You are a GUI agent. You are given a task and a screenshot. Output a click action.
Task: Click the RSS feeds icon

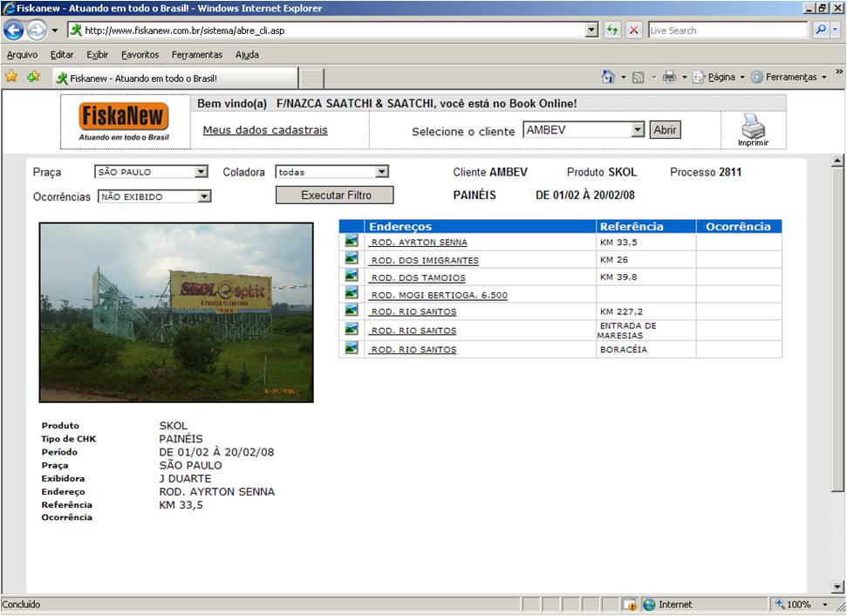(x=638, y=78)
